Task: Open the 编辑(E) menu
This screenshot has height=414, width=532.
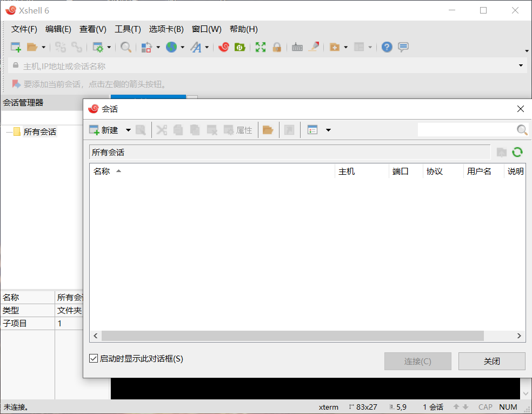Action: pos(58,29)
